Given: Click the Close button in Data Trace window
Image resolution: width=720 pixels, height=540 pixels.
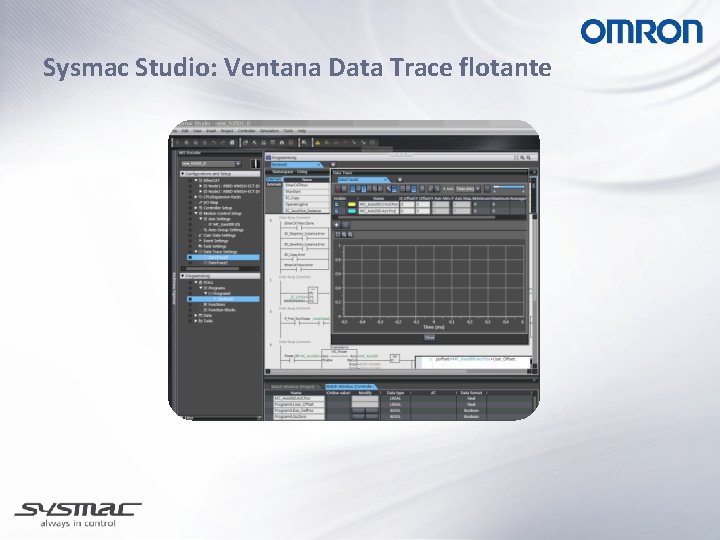Looking at the screenshot, I should tap(429, 338).
